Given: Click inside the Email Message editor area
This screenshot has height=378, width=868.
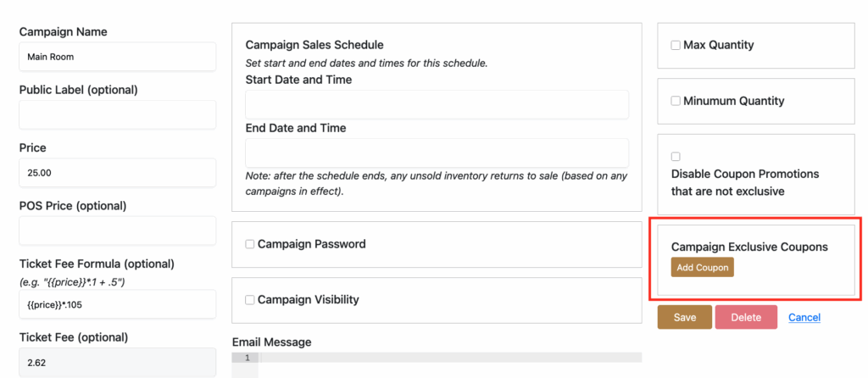Looking at the screenshot, I should (449, 364).
